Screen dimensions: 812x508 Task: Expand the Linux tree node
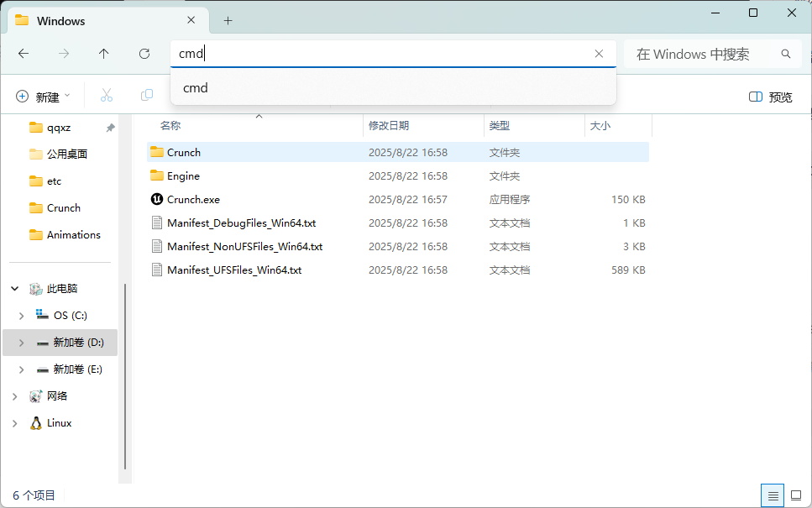pos(15,423)
